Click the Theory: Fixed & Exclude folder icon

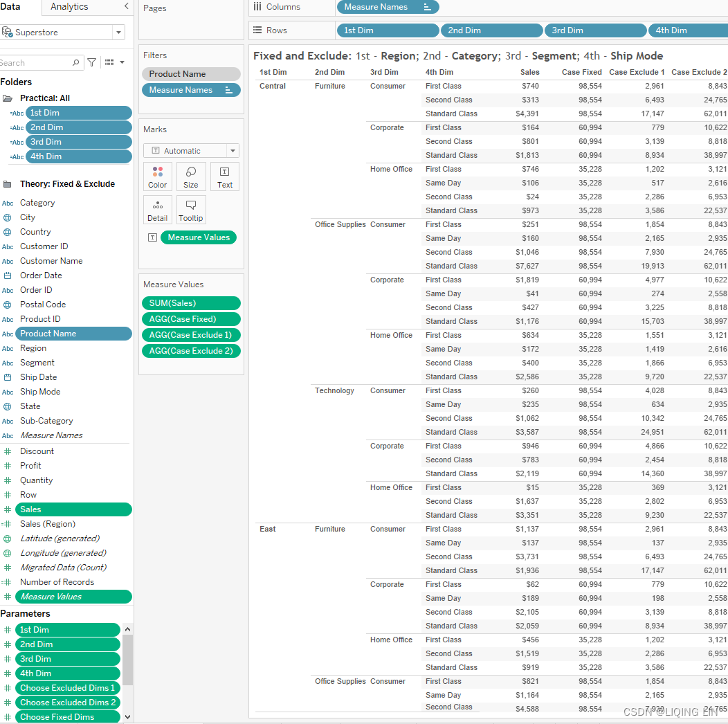point(8,184)
